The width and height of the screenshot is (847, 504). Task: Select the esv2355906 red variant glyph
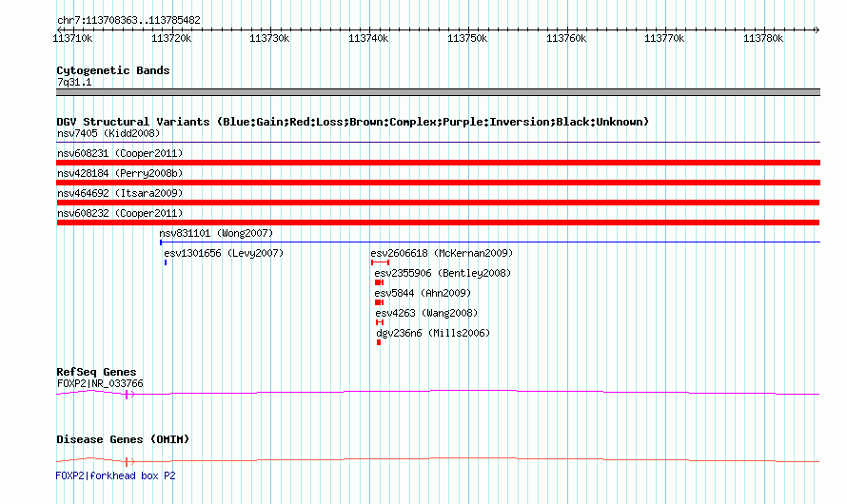click(379, 282)
